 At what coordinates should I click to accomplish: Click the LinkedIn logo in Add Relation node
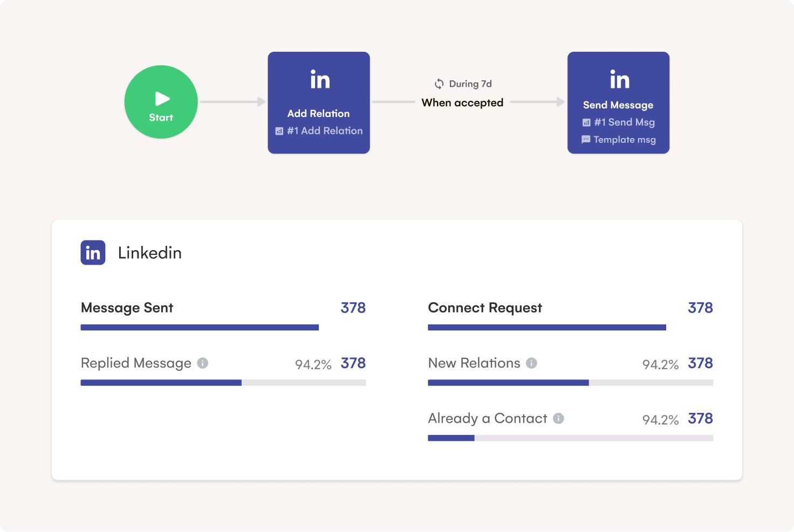pos(320,80)
